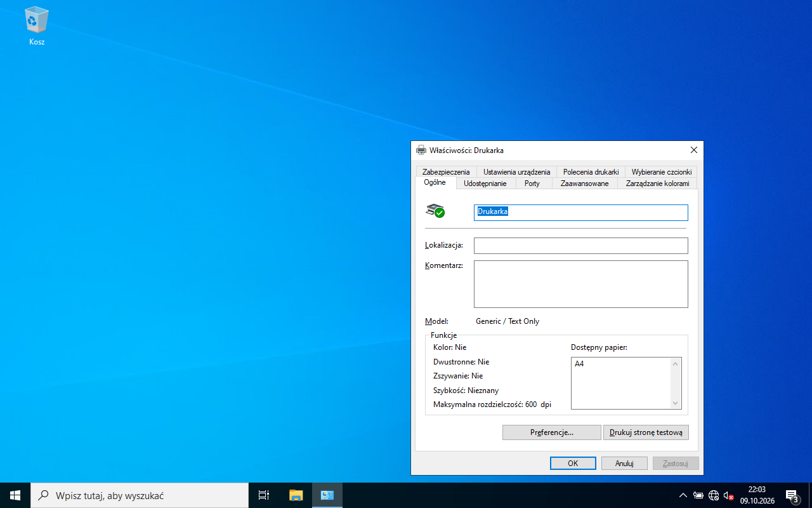Launch File Explorer from the taskbar
Screen dimensions: 812x508
pyautogui.click(x=296, y=495)
